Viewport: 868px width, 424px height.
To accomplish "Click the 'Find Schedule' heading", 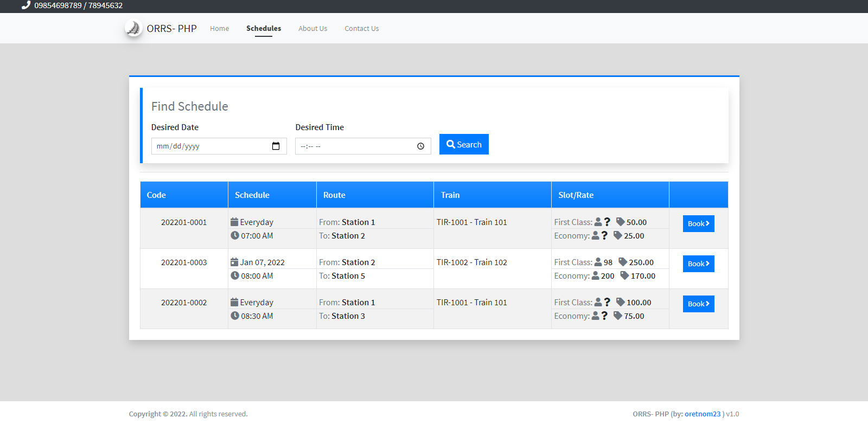I will point(190,106).
